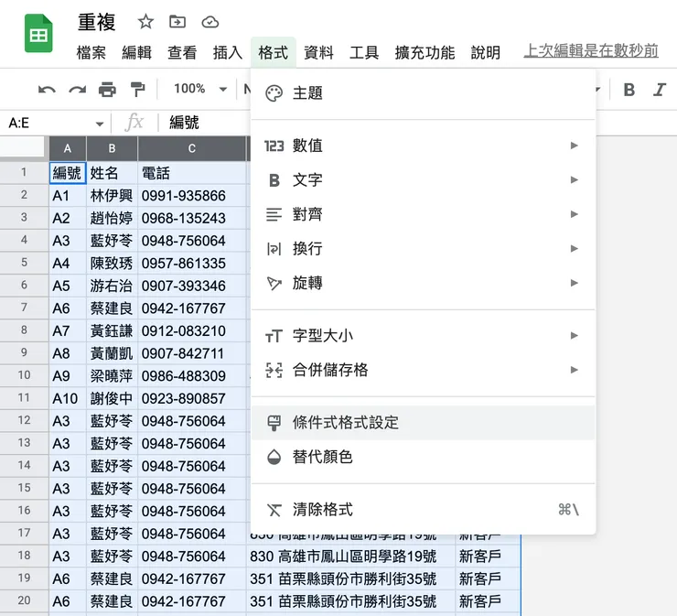Click row 18 address 830 高雄市鳳山區明學路19號

(x=350, y=557)
